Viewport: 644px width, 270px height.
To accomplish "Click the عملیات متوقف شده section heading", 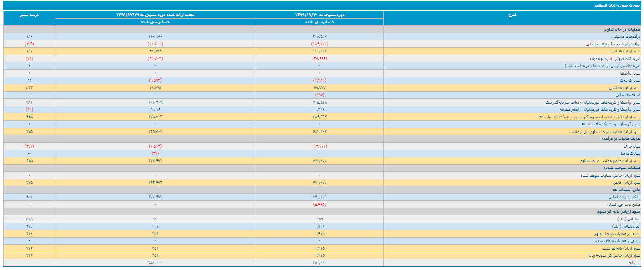I will coord(624,168).
